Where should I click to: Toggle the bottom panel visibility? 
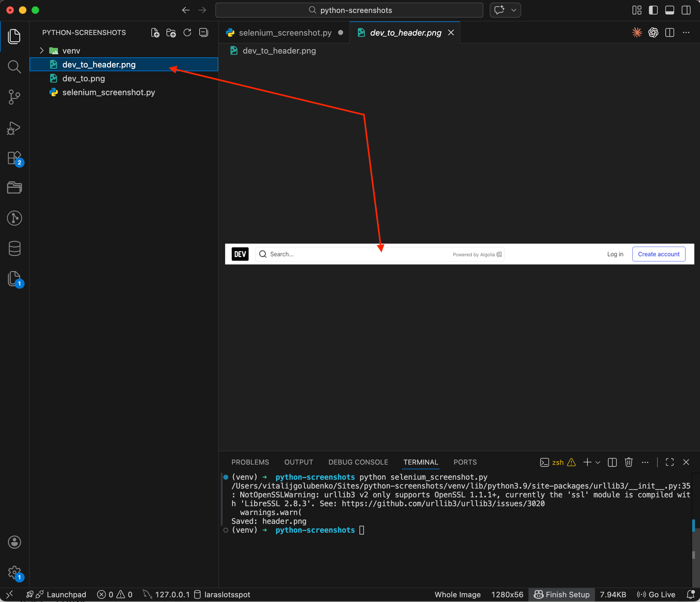[670, 10]
